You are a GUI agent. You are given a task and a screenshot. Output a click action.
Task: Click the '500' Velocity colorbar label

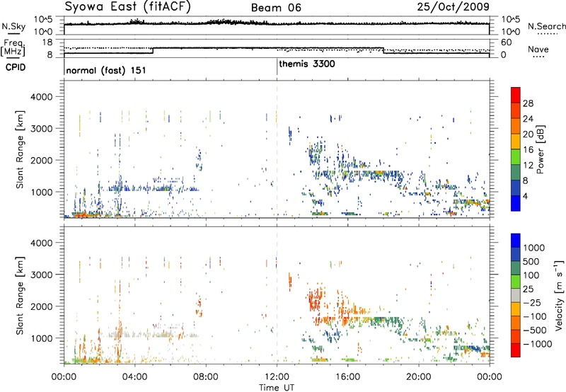(x=531, y=262)
